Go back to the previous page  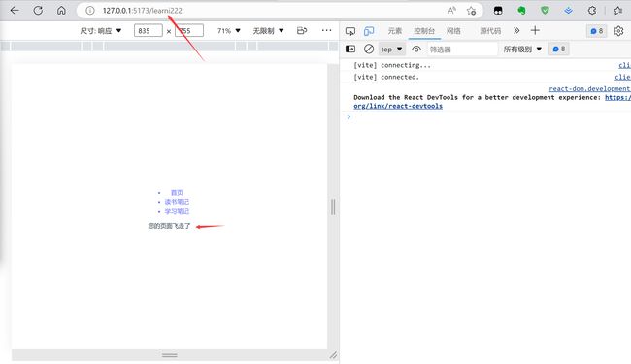(x=15, y=11)
